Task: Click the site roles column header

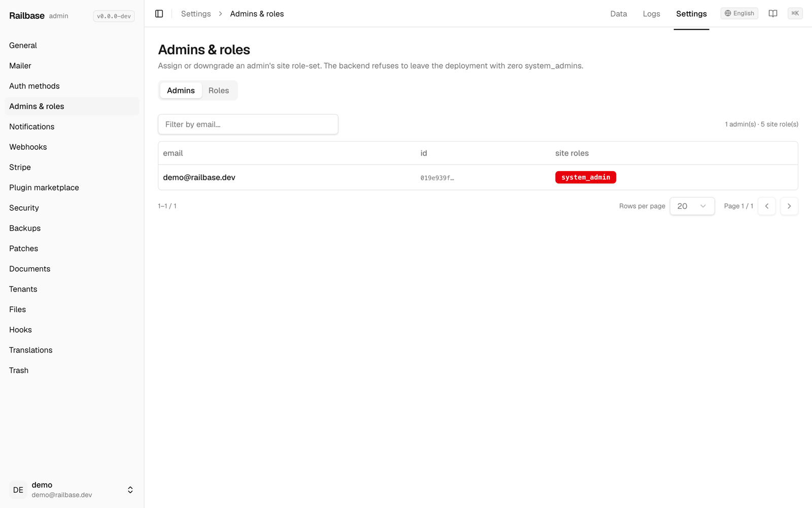Action: pyautogui.click(x=572, y=153)
